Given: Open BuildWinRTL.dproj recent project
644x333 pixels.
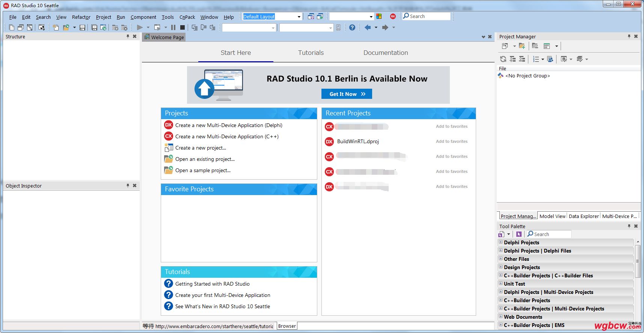Looking at the screenshot, I should pyautogui.click(x=358, y=141).
